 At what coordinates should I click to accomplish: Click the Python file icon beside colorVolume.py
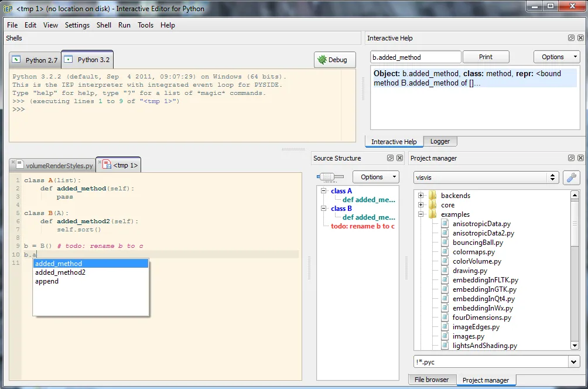pyautogui.click(x=444, y=261)
